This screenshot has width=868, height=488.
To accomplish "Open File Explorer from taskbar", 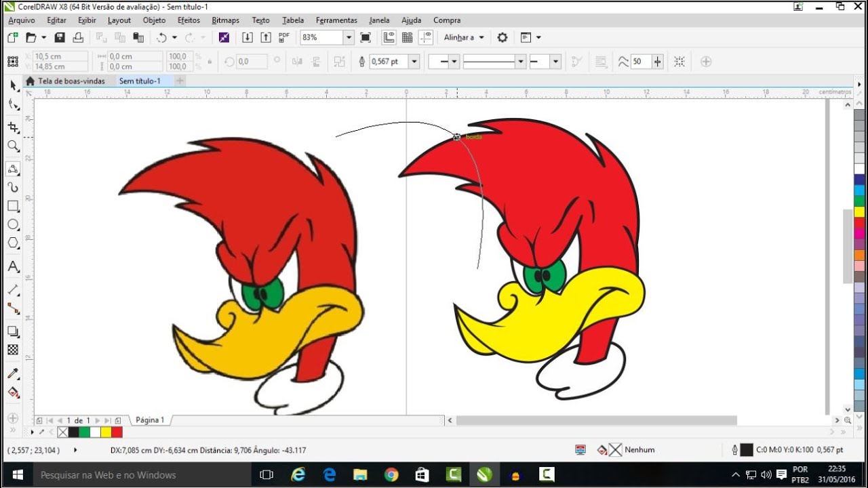I will click(360, 474).
